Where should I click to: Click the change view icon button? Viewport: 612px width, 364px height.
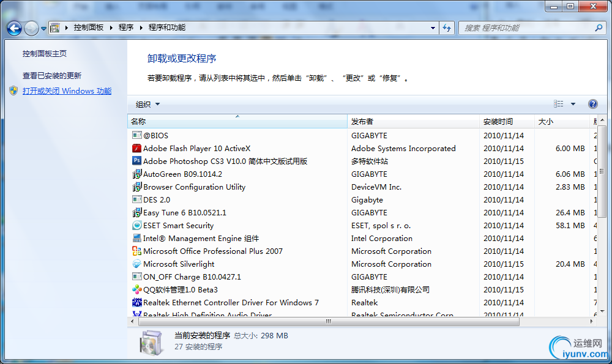[559, 104]
